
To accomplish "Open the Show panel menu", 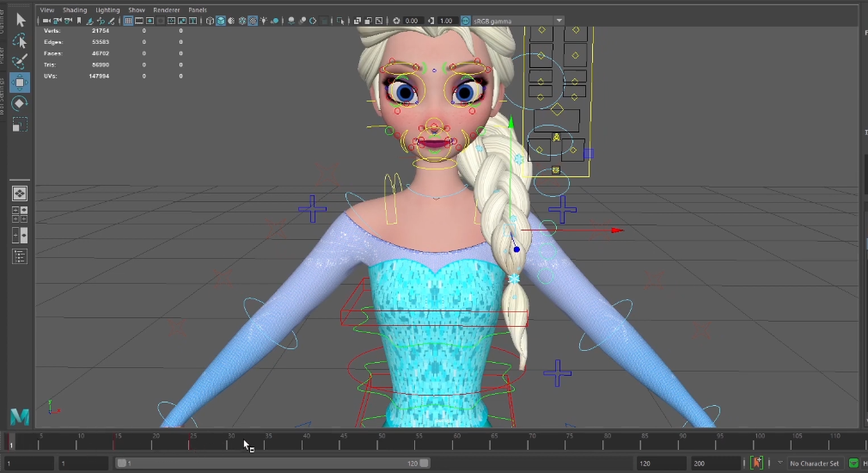I will tap(136, 10).
